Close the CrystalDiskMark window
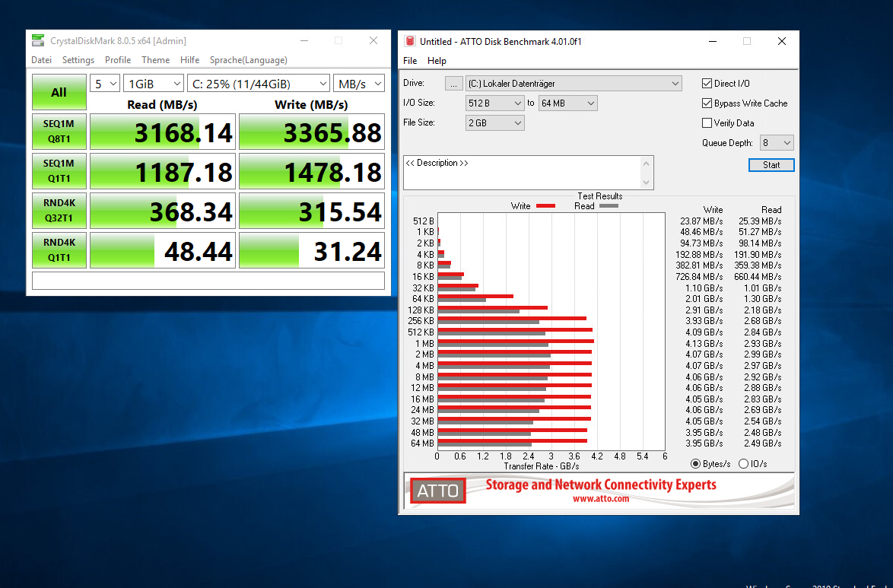Viewport: 893px width, 588px height. pos(373,40)
